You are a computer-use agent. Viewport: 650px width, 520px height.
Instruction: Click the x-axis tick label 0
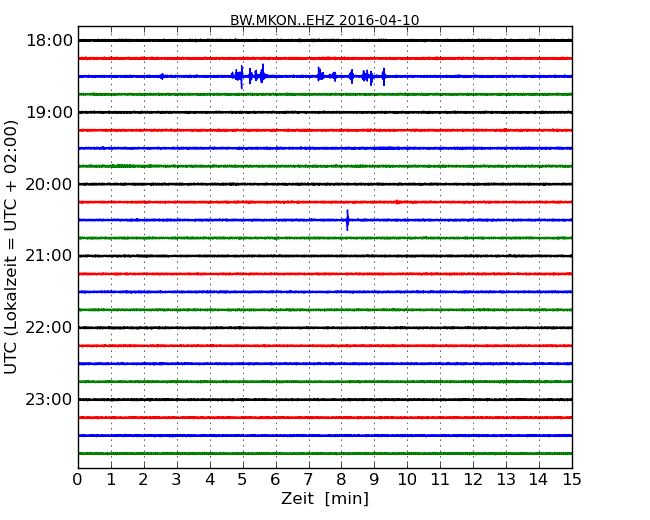point(78,480)
